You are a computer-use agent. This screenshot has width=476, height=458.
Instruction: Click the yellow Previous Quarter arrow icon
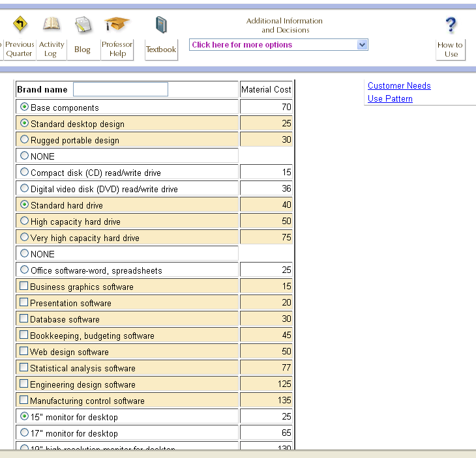click(x=20, y=24)
